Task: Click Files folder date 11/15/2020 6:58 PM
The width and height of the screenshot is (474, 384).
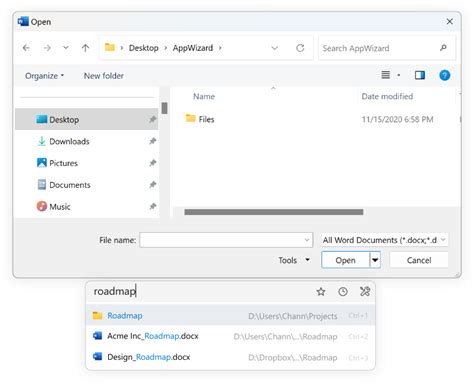Action: pos(397,119)
